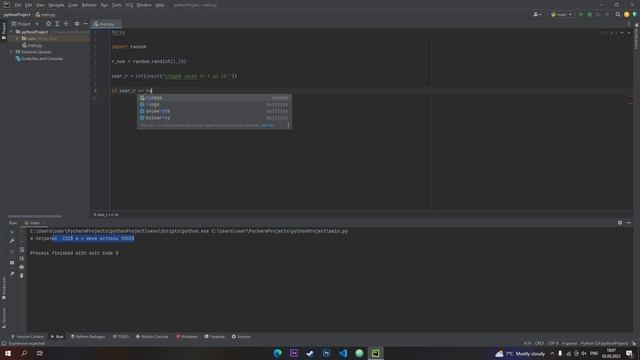This screenshot has width=640, height=360.
Task: Click the UTF-8 encoding status bar entry
Action: [553, 343]
